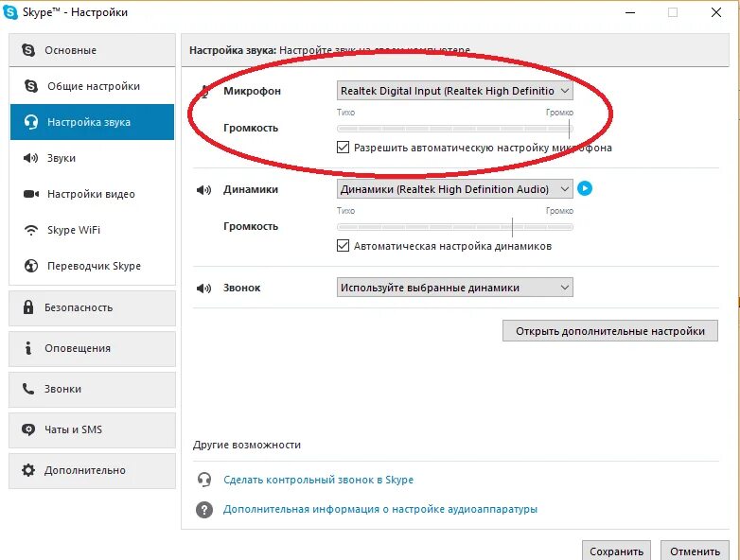Click the speaker icon next to Звонок
740x560 pixels.
pos(203,288)
